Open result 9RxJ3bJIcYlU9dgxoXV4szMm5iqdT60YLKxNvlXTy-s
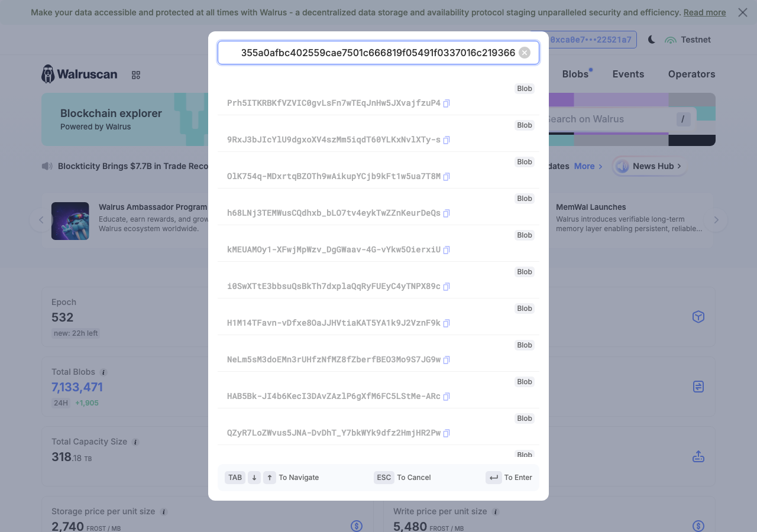The height and width of the screenshot is (532, 757). (x=378, y=134)
